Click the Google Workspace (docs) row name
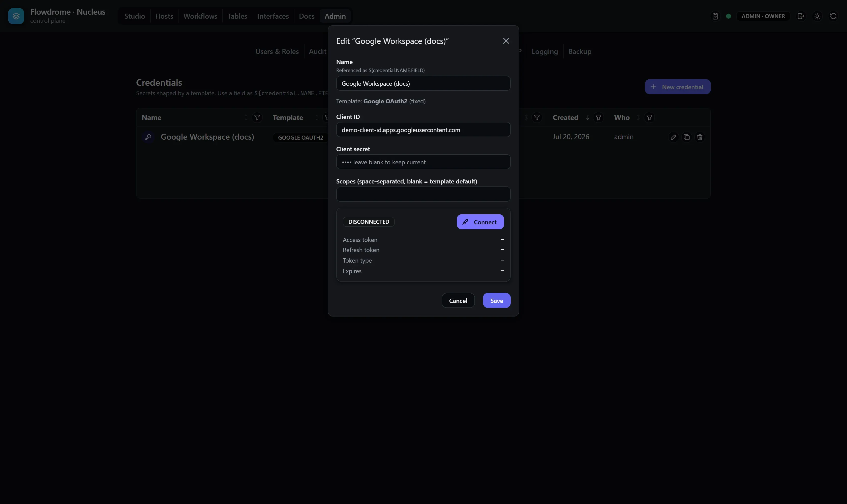847x504 pixels. (207, 137)
